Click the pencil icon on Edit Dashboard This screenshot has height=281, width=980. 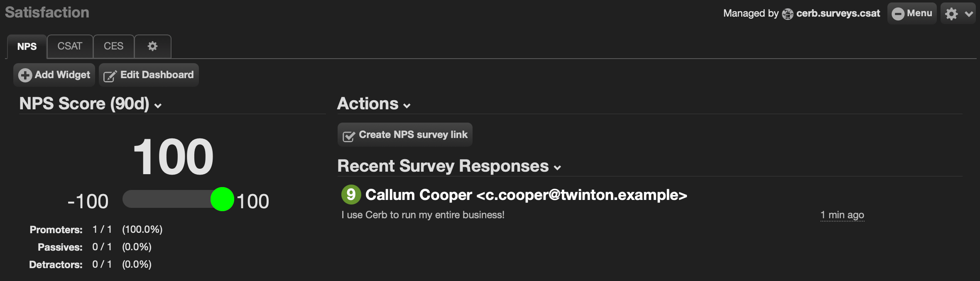(x=110, y=76)
